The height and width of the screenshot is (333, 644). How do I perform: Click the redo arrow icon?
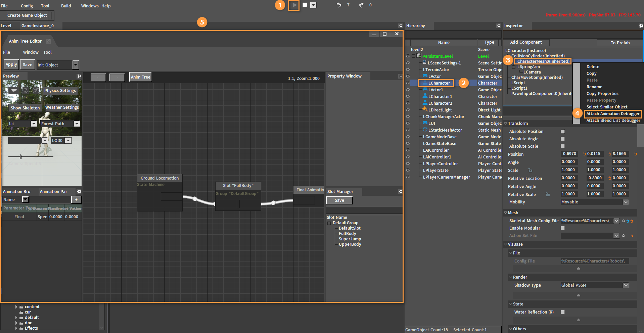[x=361, y=5]
